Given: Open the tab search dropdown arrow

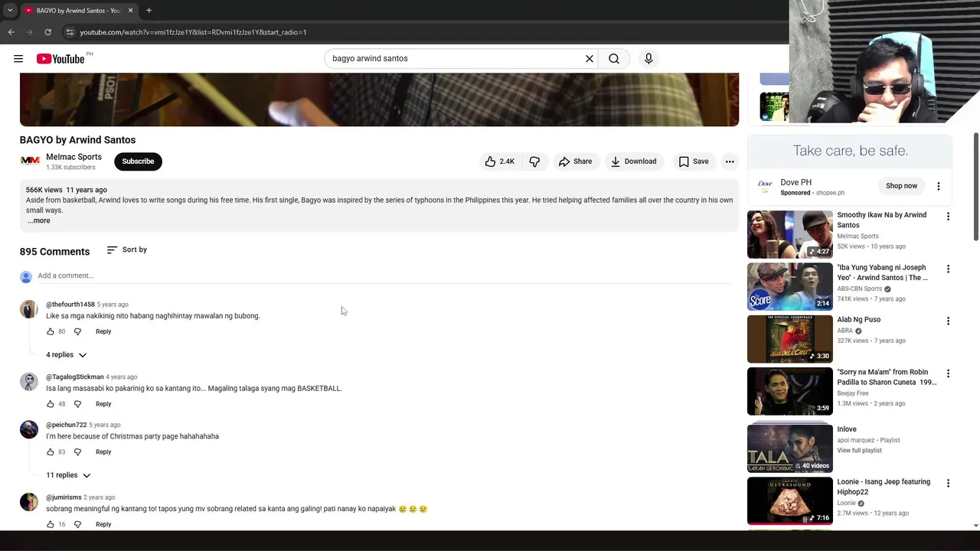Looking at the screenshot, I should pyautogui.click(x=10, y=11).
